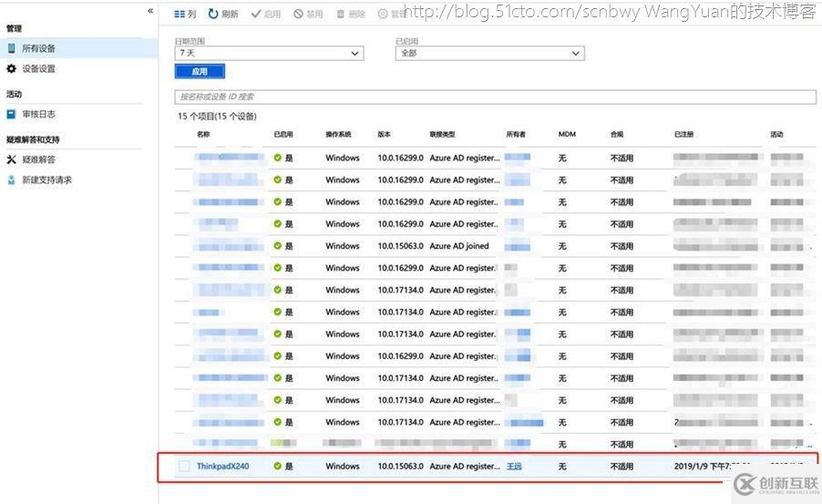Click 'Windows' in the ThinkpadX240 row

click(x=343, y=466)
